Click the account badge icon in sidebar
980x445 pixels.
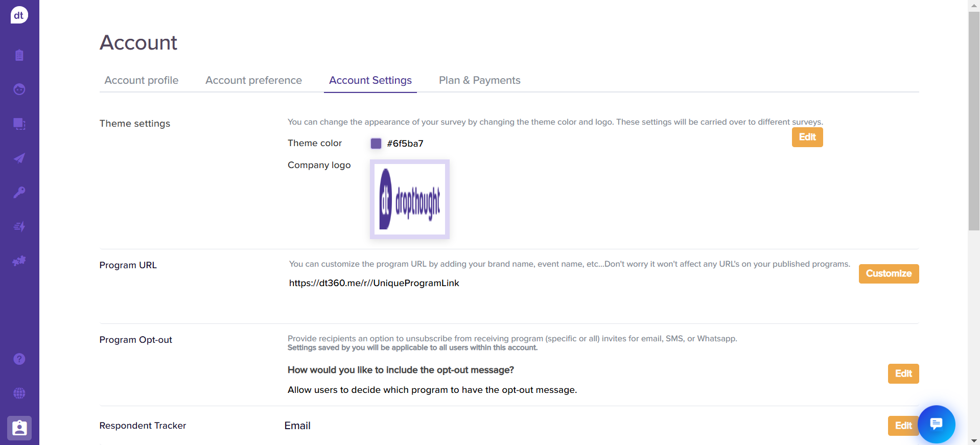coord(19,428)
